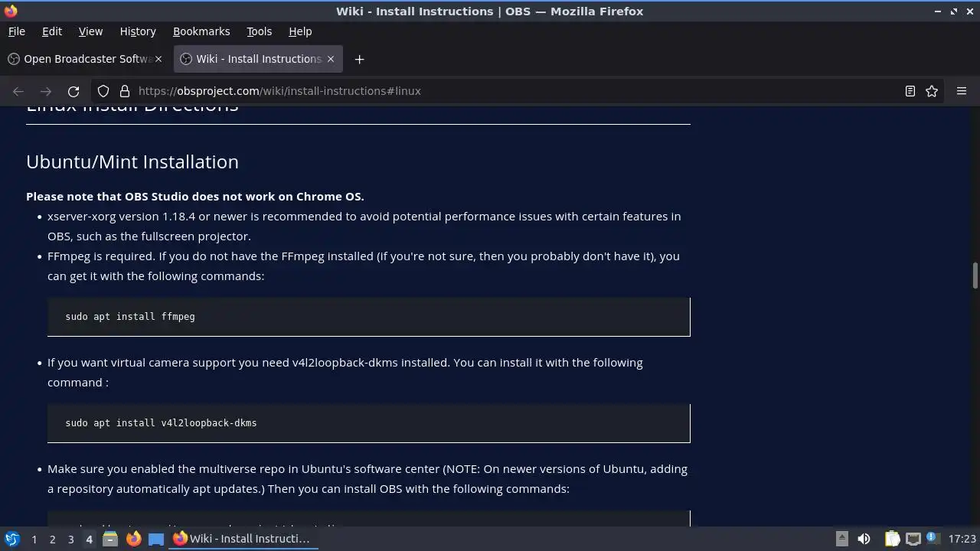This screenshot has height=551, width=980.
Task: Click the show desktop taskbar icon
Action: pyautogui.click(x=156, y=539)
